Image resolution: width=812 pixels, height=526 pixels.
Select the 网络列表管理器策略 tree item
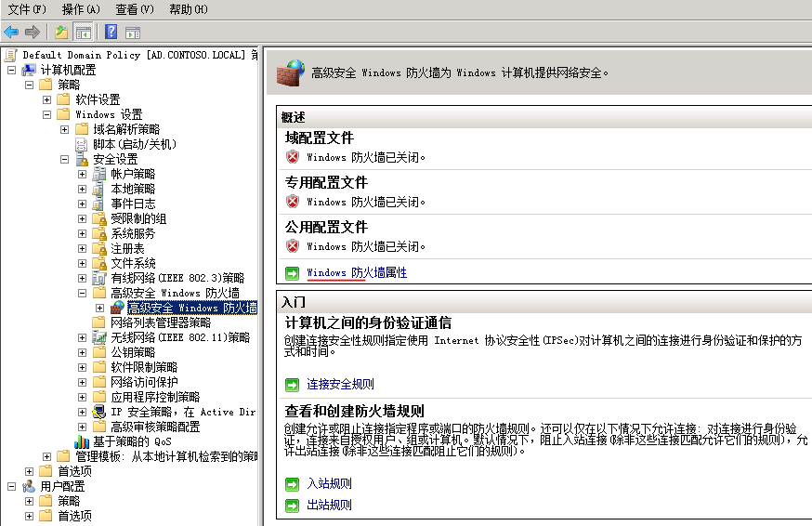click(161, 322)
